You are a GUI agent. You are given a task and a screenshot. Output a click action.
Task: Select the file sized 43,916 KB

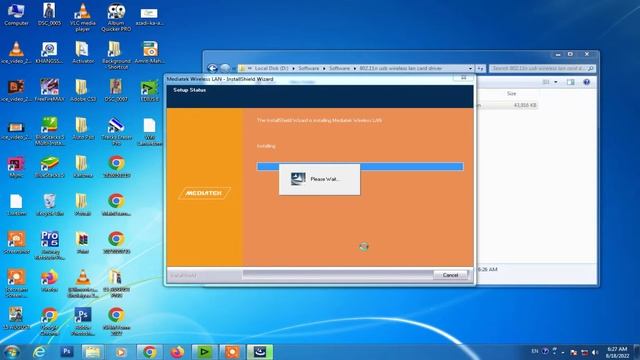(x=507, y=105)
